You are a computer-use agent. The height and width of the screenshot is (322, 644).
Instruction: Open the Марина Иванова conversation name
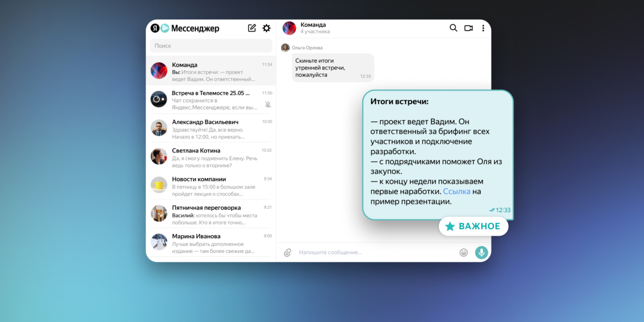click(x=196, y=236)
